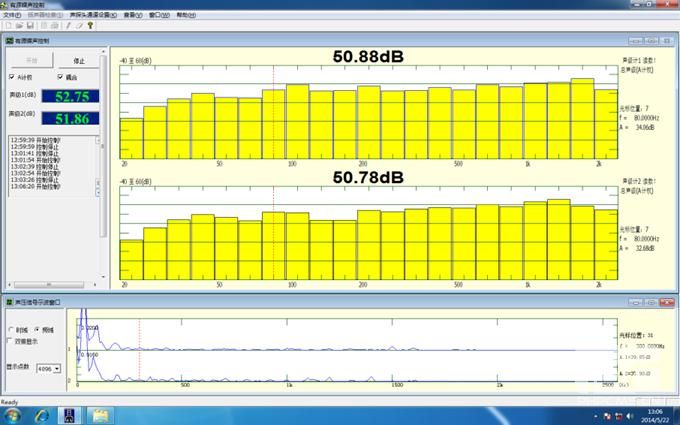Click the log list's scroll up arrow

click(98, 140)
